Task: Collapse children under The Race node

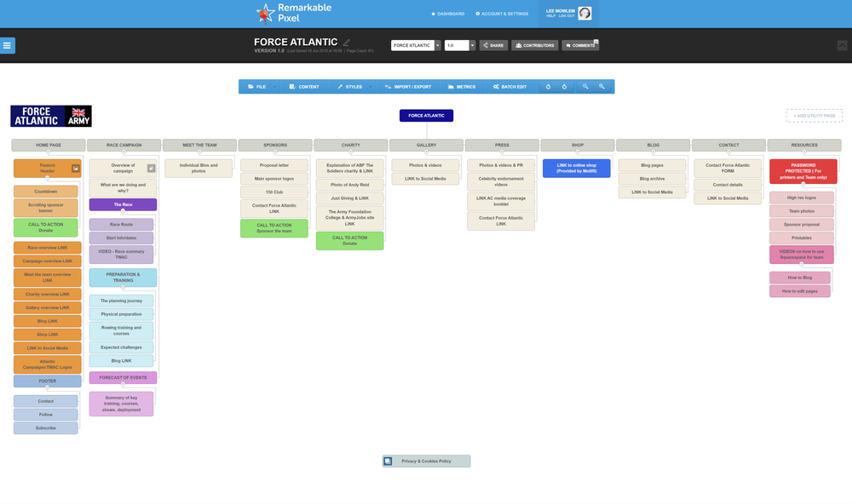Action: click(x=123, y=211)
